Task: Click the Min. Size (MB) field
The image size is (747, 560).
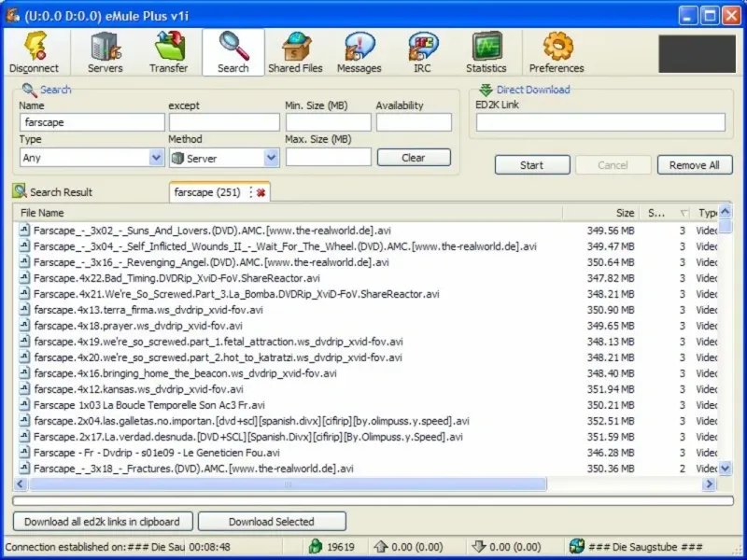Action: [329, 122]
